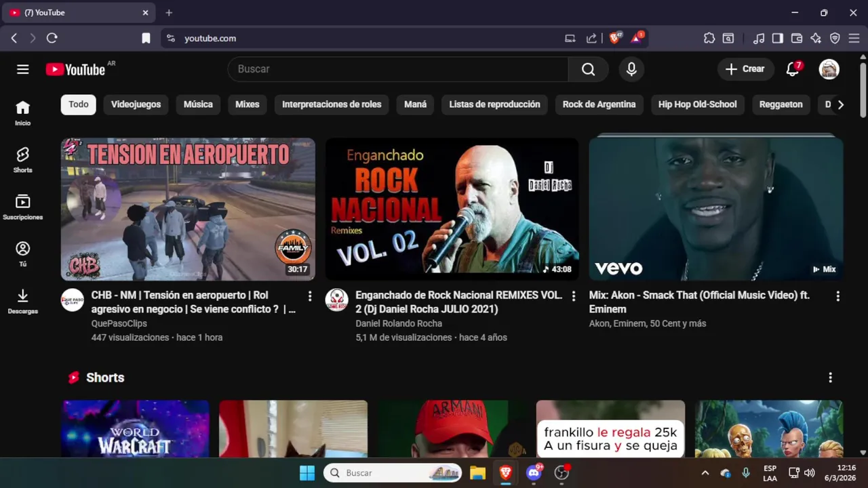Open the Akon Smack That mix title
The height and width of the screenshot is (488, 868).
[699, 302]
